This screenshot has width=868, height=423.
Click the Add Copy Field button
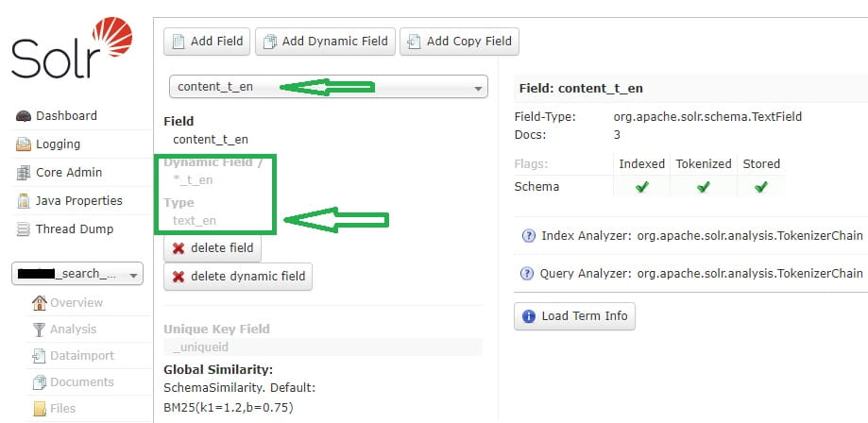click(x=459, y=42)
